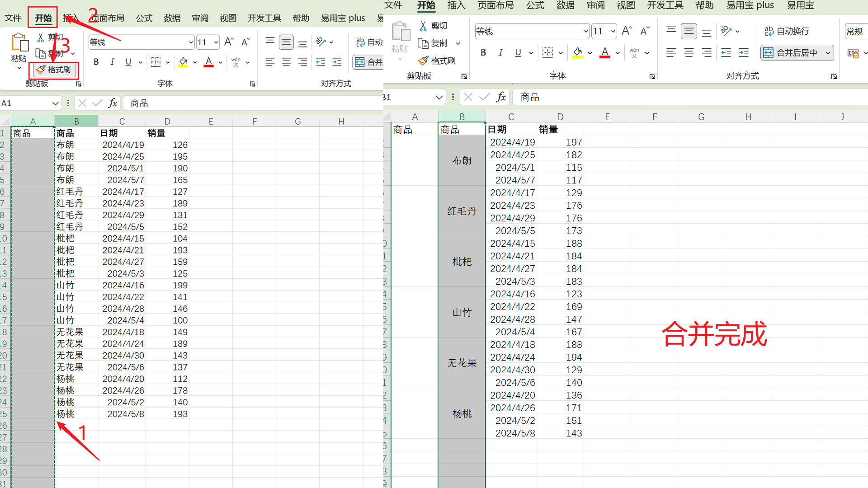This screenshot has width=868, height=488.
Task: Switch to 开发工具 tab in right window
Action: tap(665, 5)
